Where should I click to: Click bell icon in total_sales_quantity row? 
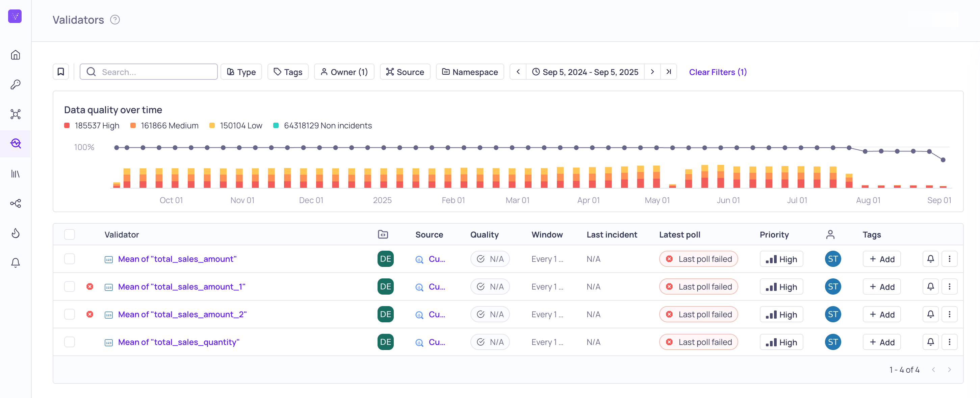930,342
